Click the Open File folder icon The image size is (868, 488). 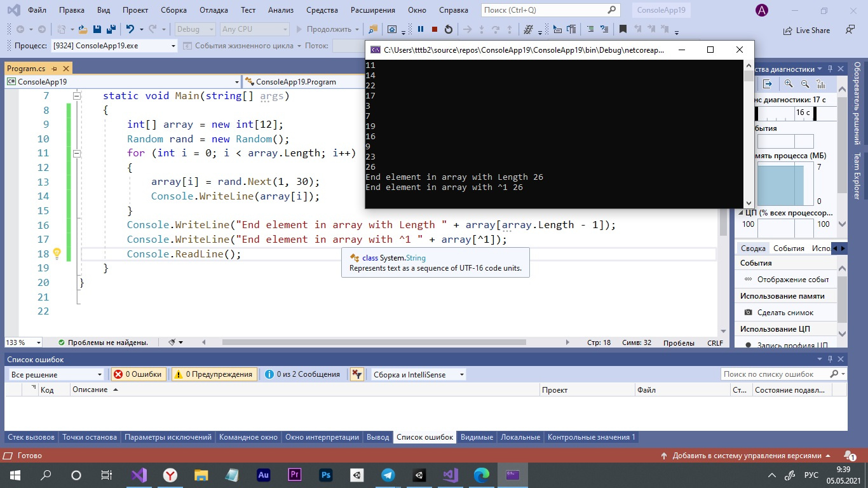click(x=83, y=29)
